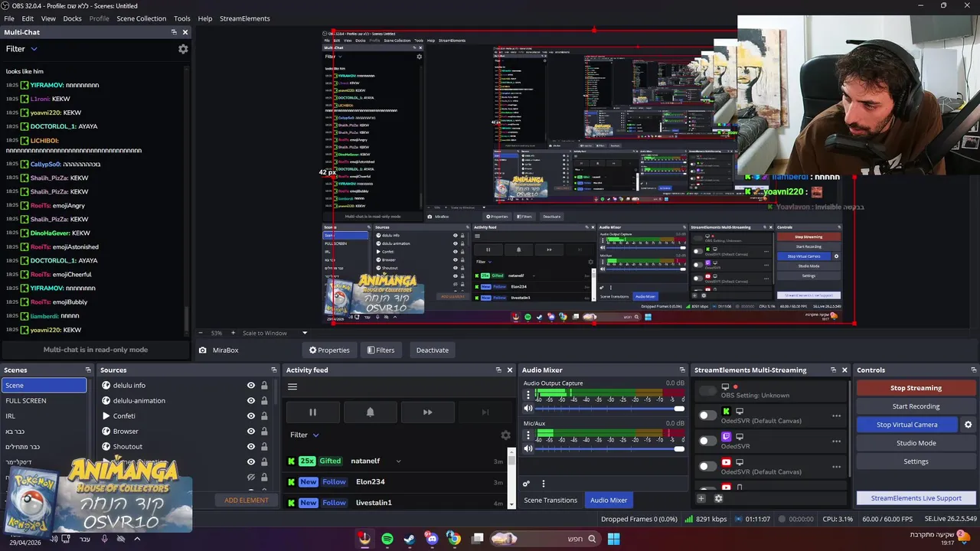
Task: Open the Windows Start menu
Action: click(613, 539)
